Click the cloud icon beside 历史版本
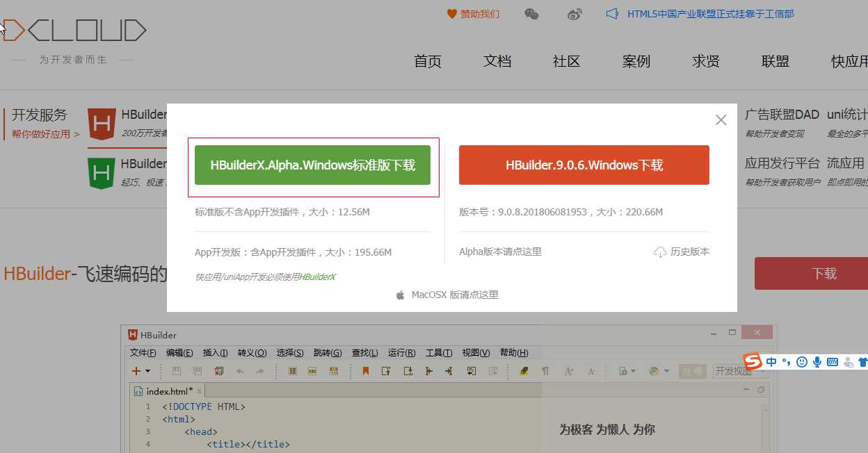The image size is (868, 453). (x=660, y=252)
